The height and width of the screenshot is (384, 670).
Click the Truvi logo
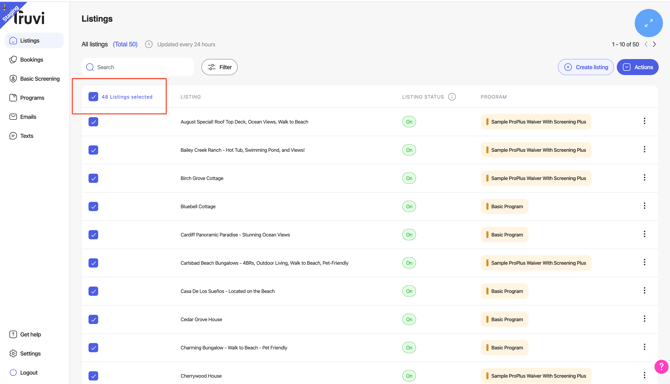coord(29,18)
